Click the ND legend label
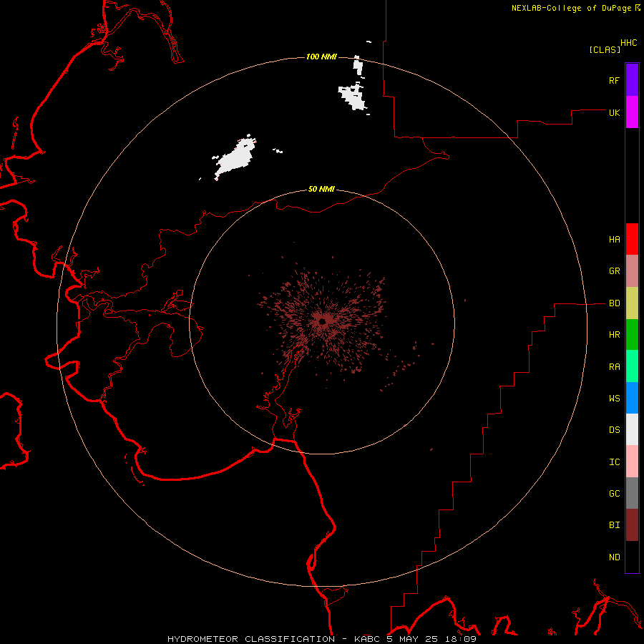The image size is (644, 644). coord(615,557)
